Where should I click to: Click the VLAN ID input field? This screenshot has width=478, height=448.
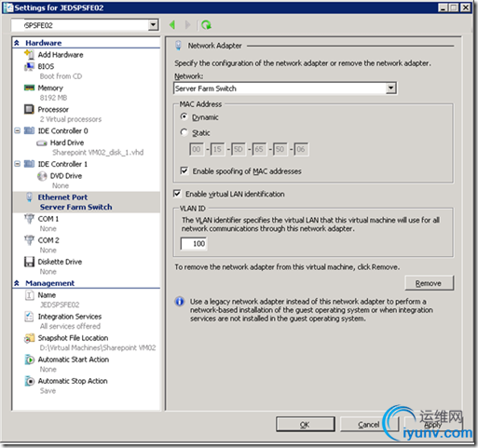194,244
